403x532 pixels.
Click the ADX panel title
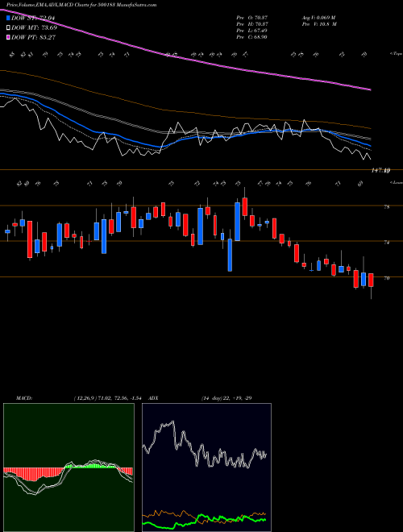point(154,398)
